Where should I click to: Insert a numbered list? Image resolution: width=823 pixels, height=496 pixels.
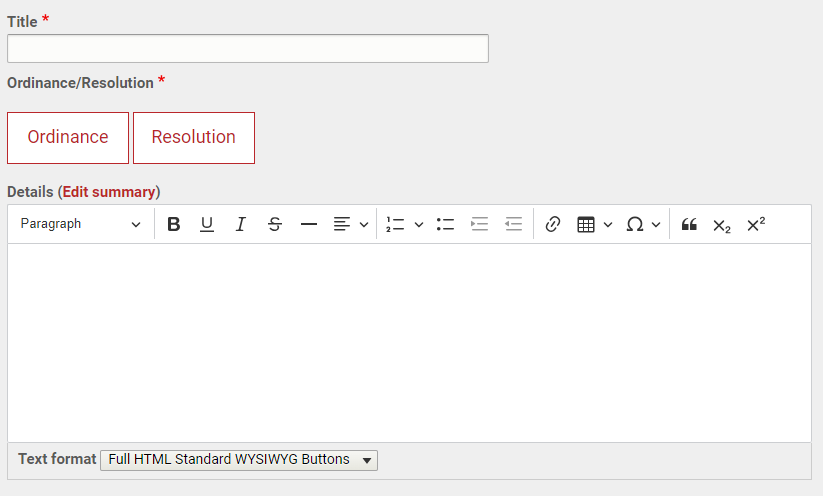tap(395, 224)
